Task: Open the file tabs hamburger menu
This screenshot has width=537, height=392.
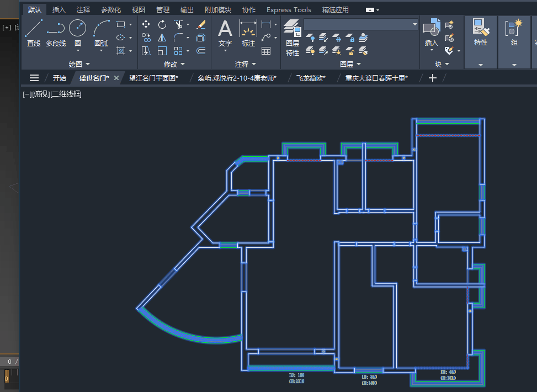Action: [x=34, y=78]
